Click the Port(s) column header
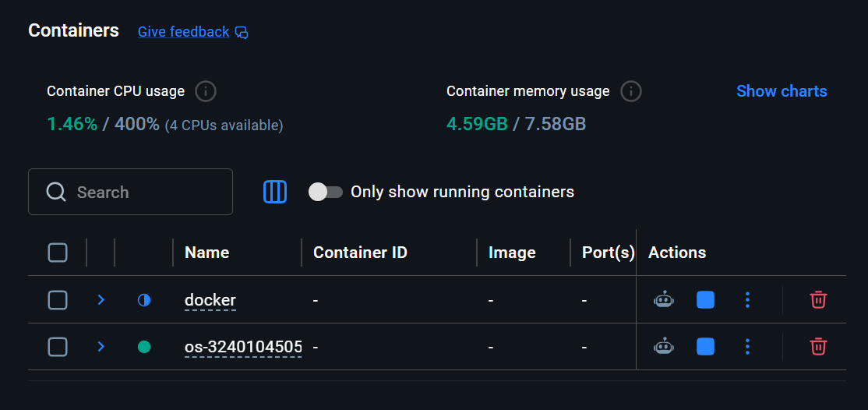Viewport: 868px width, 410px height. tap(609, 253)
